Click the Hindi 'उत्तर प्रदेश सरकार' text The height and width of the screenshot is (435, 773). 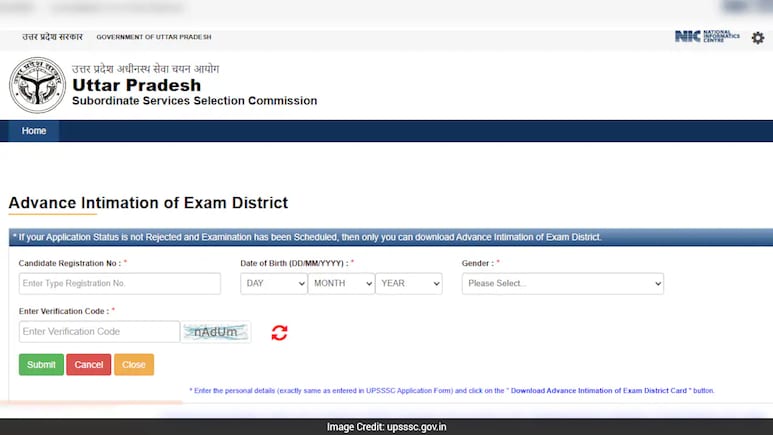tap(52, 36)
